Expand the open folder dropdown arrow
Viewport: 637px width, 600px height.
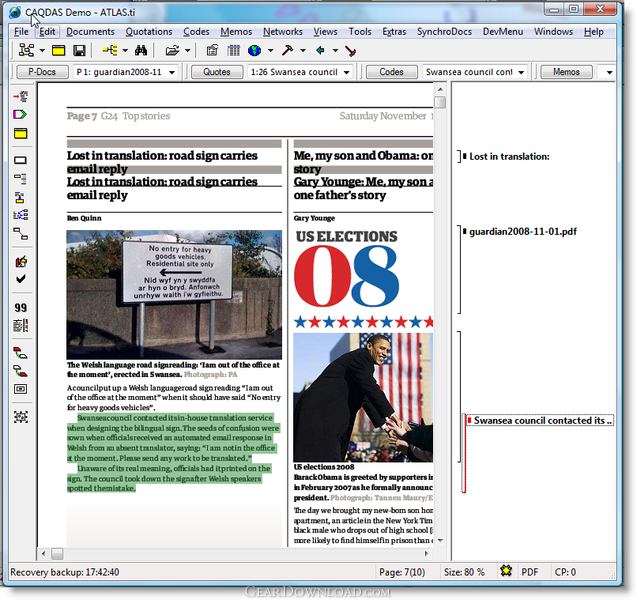tap(187, 51)
